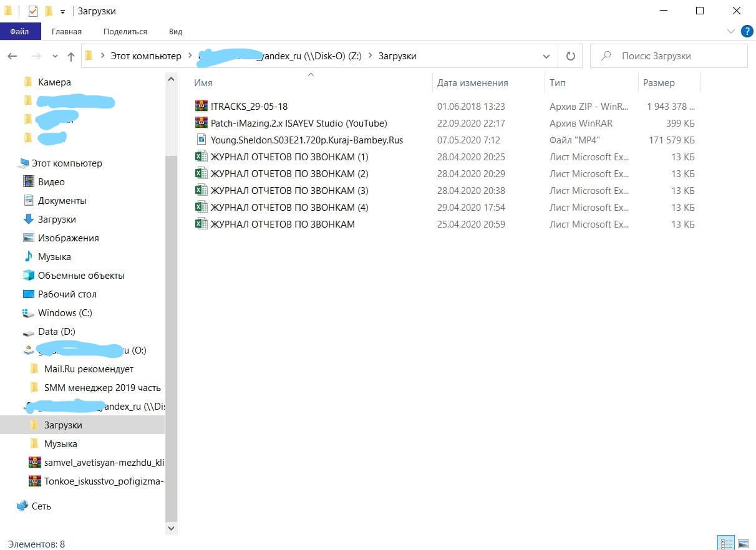
Task: Click the Back navigation arrow
Action: tap(12, 56)
